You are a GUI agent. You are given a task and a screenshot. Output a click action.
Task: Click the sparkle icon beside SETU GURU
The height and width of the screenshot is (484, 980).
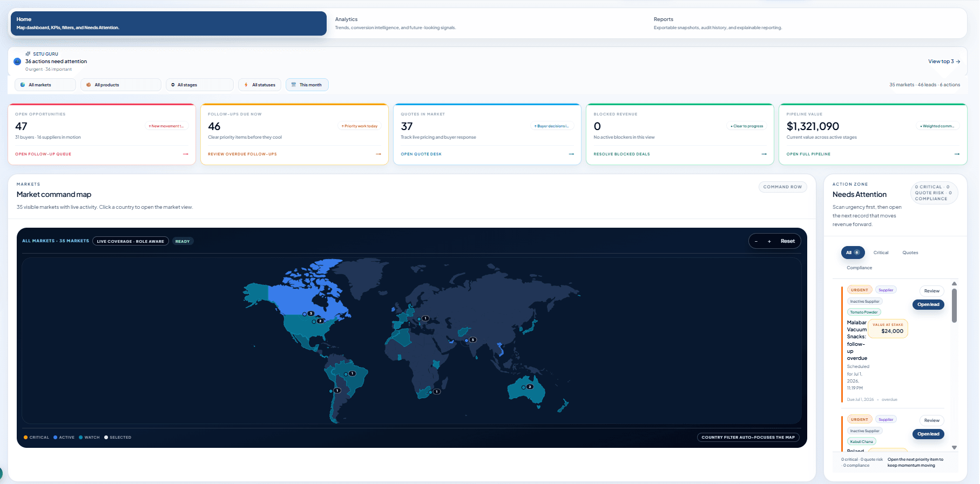(x=28, y=54)
